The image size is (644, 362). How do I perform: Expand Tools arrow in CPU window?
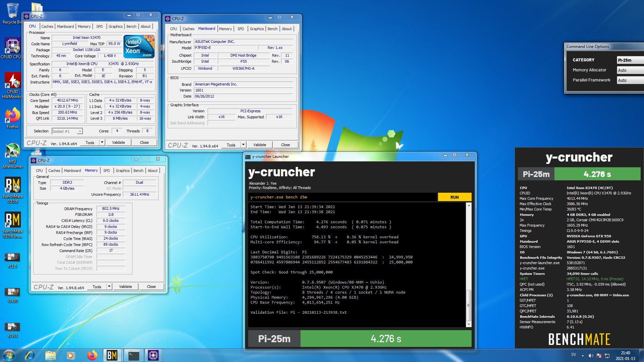(102, 142)
